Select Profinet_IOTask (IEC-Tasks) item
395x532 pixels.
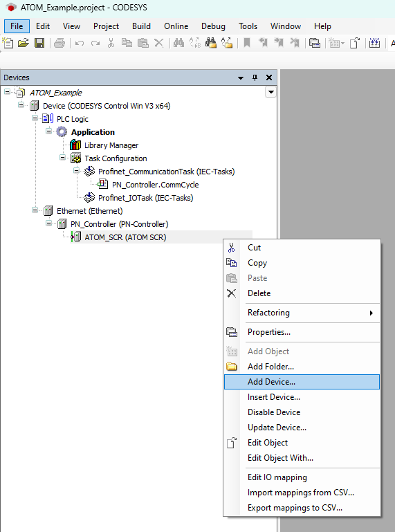(145, 198)
